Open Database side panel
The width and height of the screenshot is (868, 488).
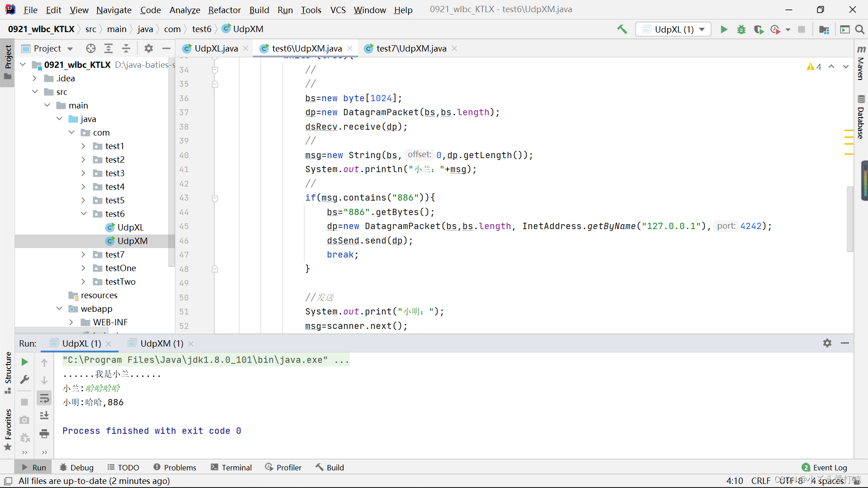861,117
